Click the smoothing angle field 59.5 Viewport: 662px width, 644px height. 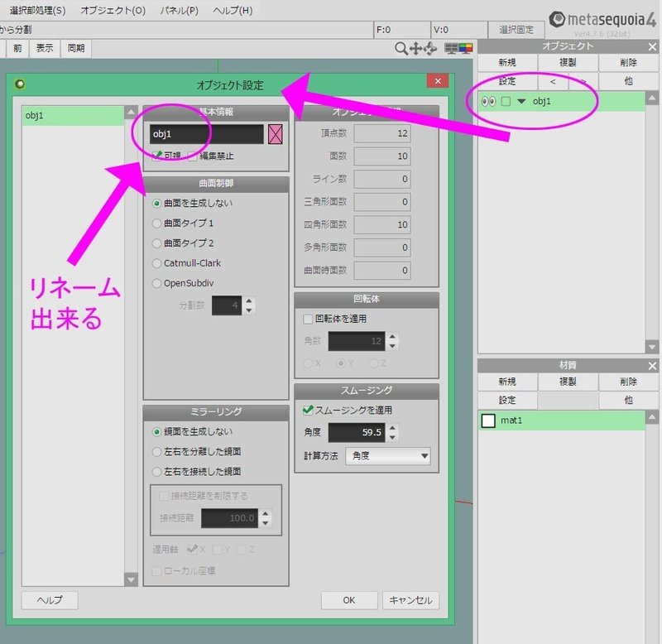point(357,432)
